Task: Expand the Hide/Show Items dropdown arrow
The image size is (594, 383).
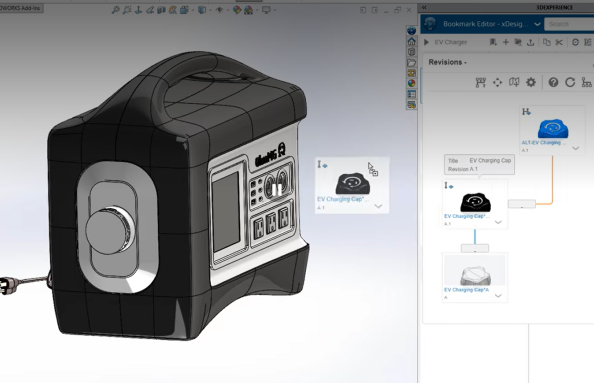Action: (x=228, y=10)
